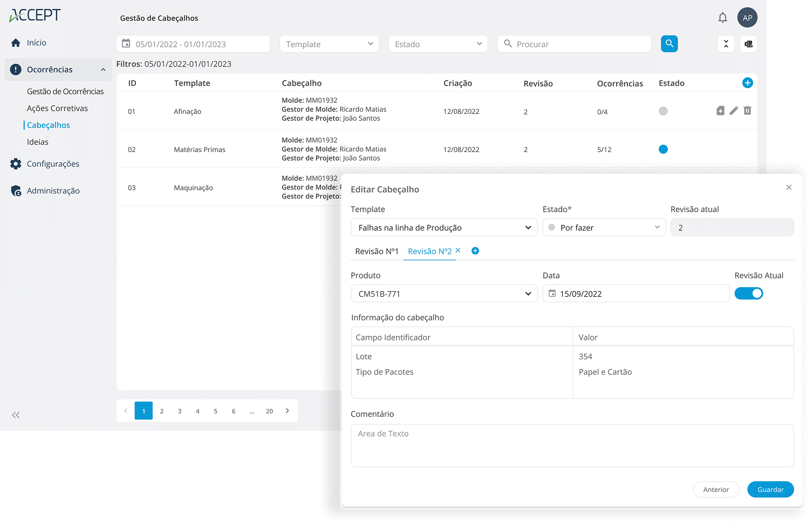Click the collapse rows icon
Image resolution: width=812 pixels, height=525 pixels.
[726, 44]
